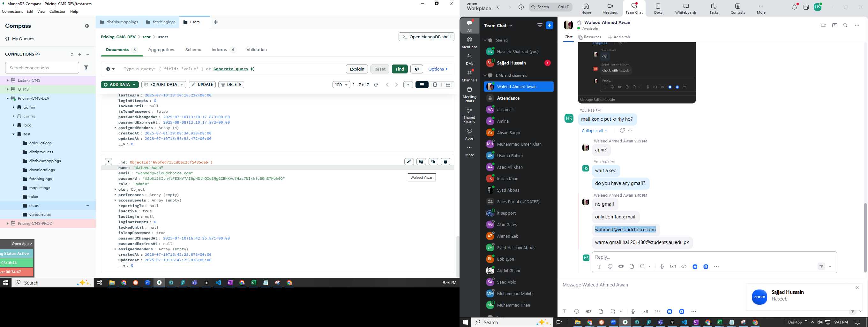Open Zoom notifications bell
The width and height of the screenshot is (868, 327).
click(x=795, y=7)
